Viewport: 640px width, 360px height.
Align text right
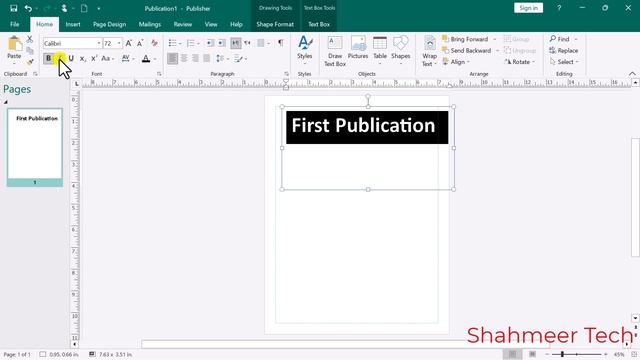point(196,59)
